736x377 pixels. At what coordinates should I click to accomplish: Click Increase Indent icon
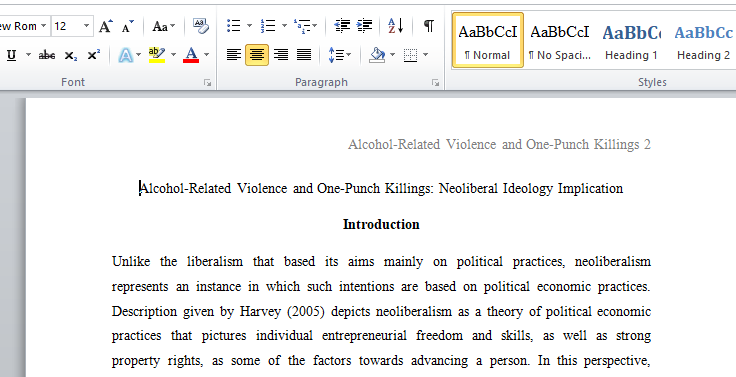pyautogui.click(x=364, y=26)
